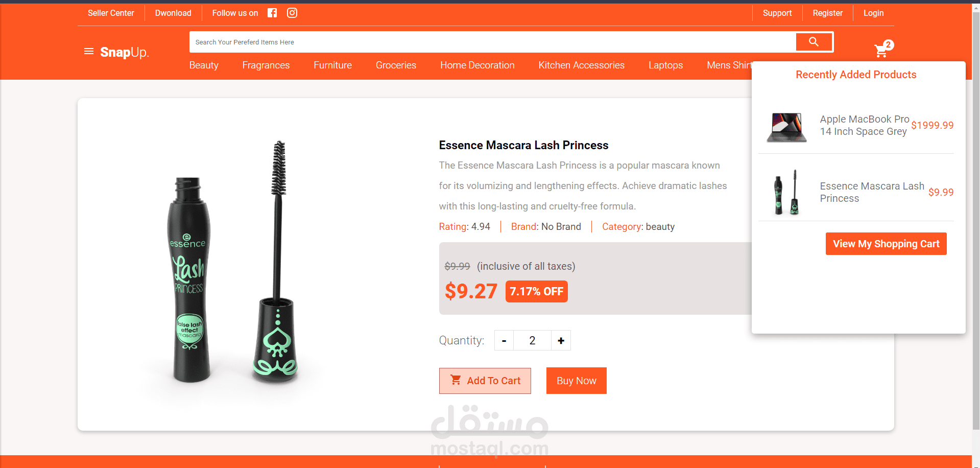980x468 pixels.
Task: Open the shopping cart icon
Action: 882,50
